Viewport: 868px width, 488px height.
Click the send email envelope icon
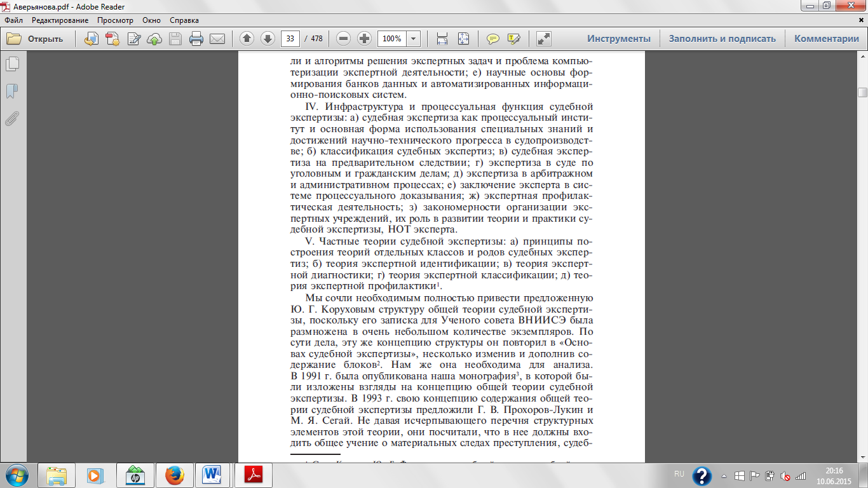pos(217,39)
